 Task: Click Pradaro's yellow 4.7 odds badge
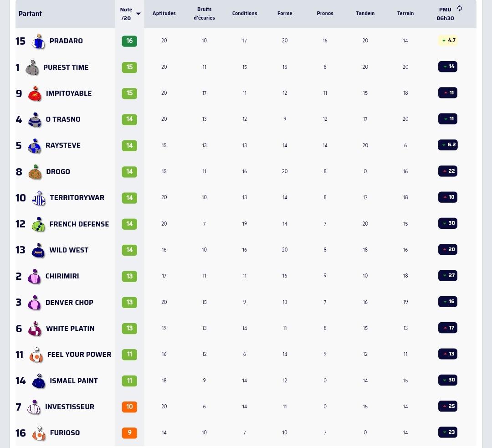(448, 40)
